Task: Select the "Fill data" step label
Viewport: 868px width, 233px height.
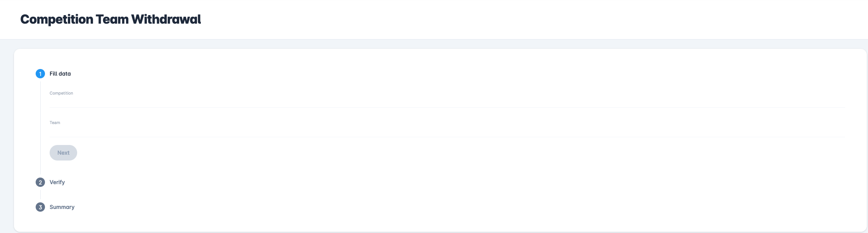Action: [60, 74]
